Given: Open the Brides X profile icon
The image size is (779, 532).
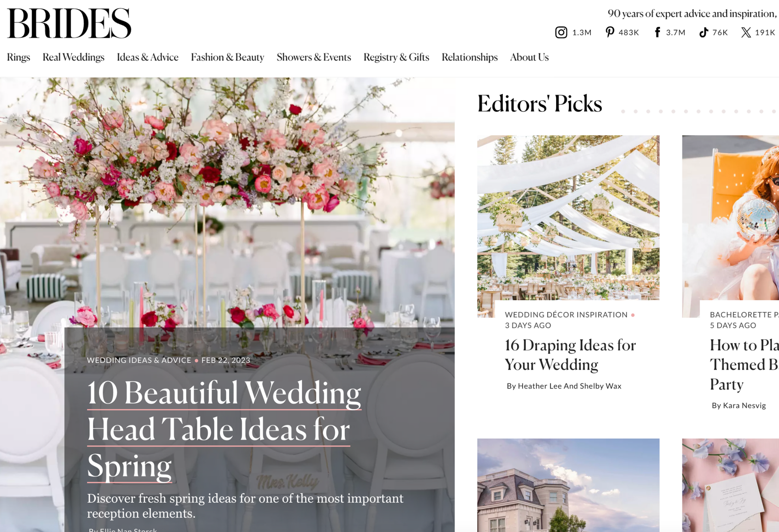Looking at the screenshot, I should pos(745,32).
